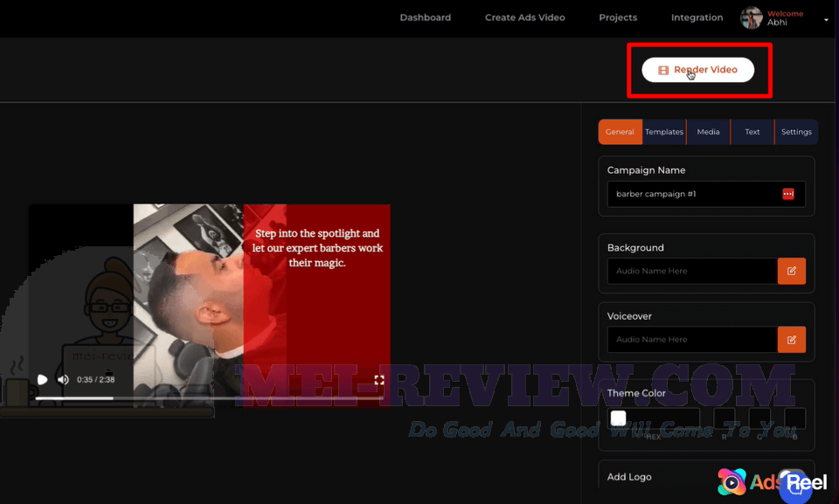Open the Projects menu item

point(618,17)
